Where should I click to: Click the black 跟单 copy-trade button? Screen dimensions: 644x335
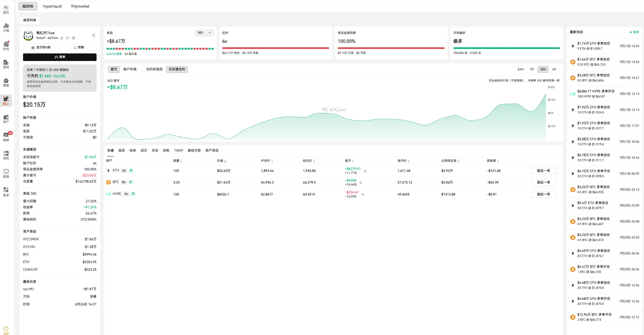60,57
